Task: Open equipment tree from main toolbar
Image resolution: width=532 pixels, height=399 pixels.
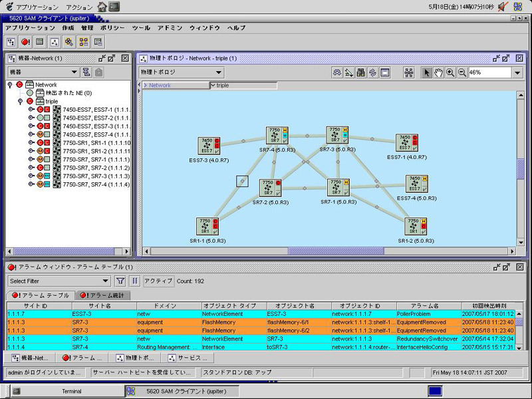Action: [x=11, y=42]
